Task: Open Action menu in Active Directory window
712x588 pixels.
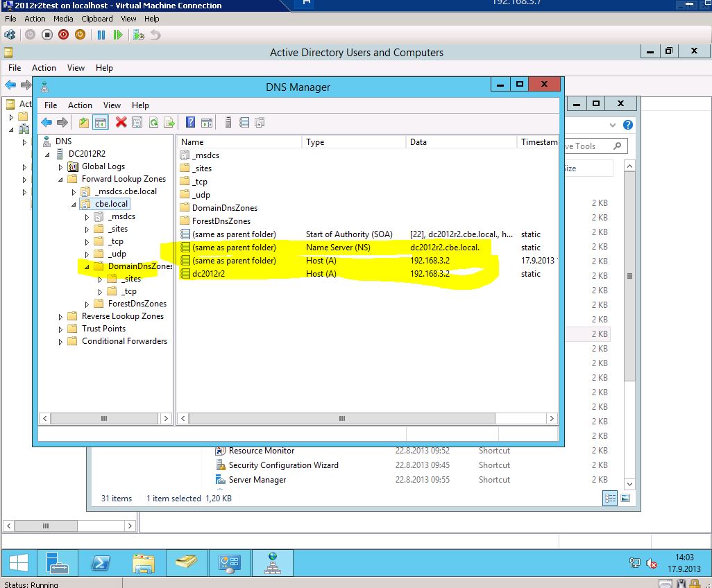Action: pyautogui.click(x=44, y=67)
